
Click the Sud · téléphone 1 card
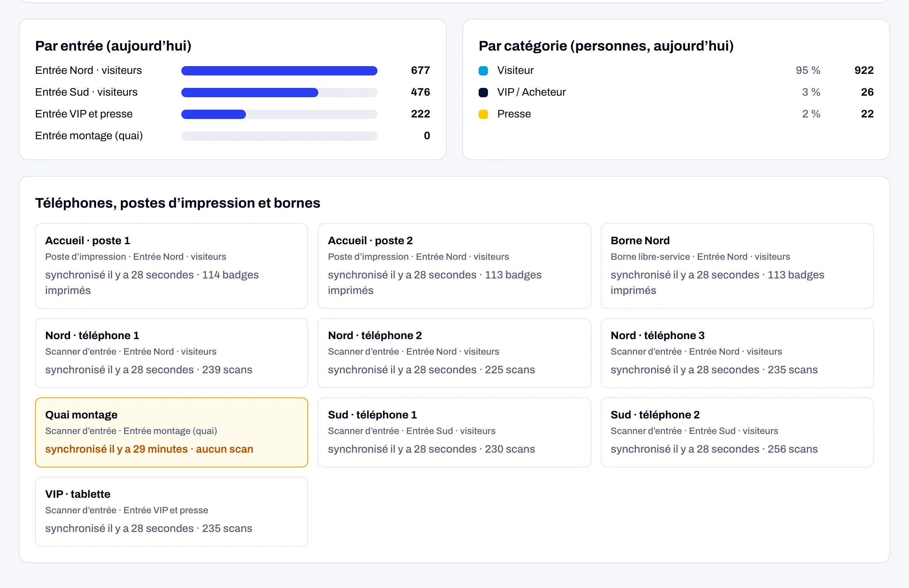pyautogui.click(x=454, y=432)
